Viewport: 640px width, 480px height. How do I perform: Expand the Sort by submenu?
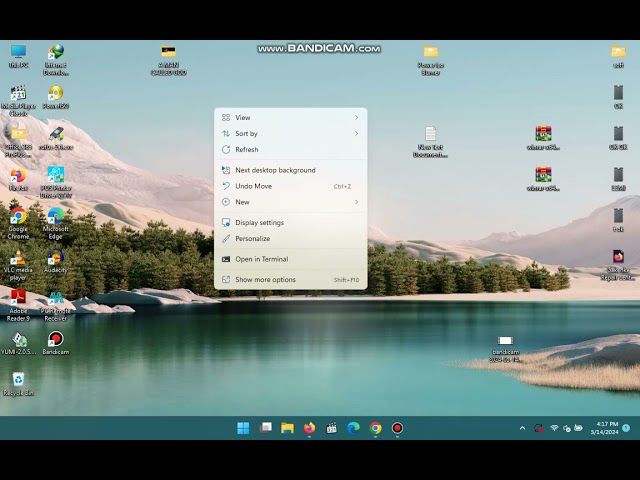[291, 133]
